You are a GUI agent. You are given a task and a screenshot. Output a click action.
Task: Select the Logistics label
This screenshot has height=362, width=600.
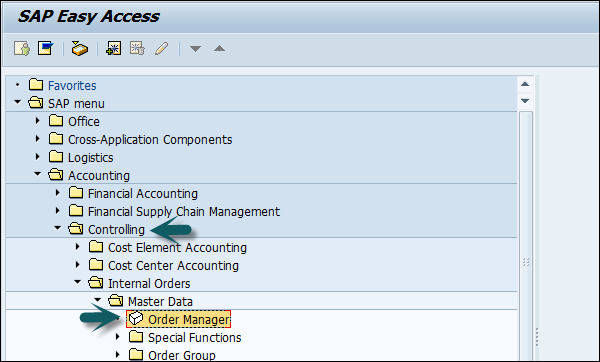pyautogui.click(x=91, y=158)
